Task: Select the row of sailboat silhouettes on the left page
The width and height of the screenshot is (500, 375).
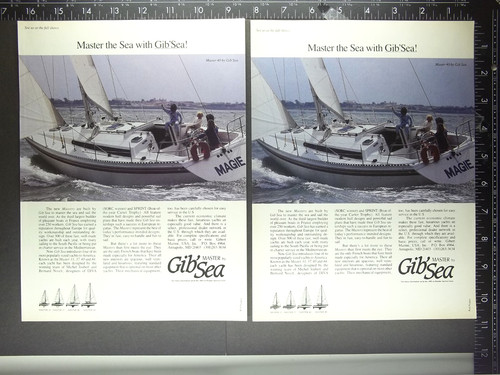Action: (68, 296)
